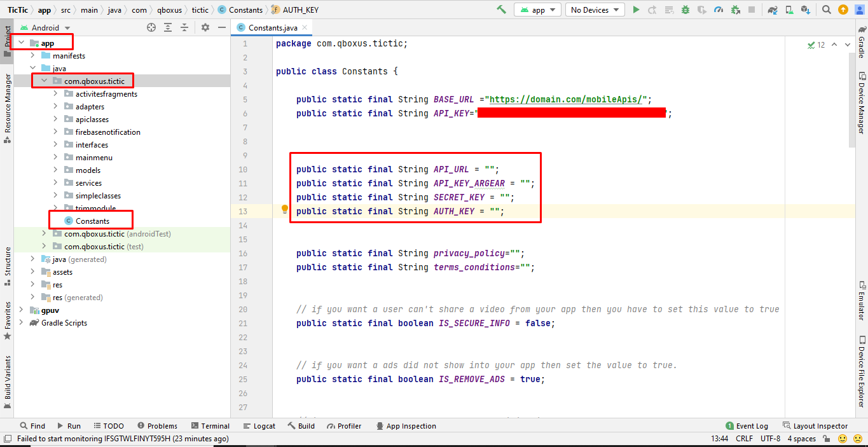This screenshot has width=868, height=447.
Task: Click the BASE_URL link on line 5
Action: click(568, 100)
